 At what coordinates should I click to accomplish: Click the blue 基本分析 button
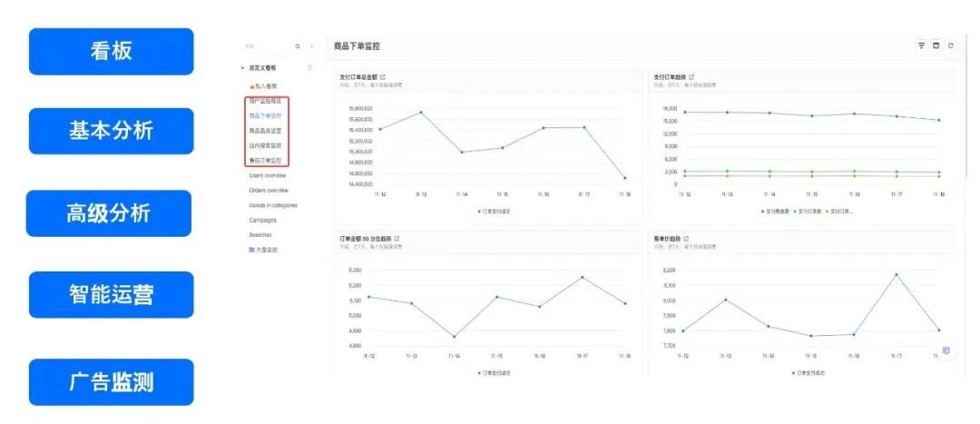[112, 132]
